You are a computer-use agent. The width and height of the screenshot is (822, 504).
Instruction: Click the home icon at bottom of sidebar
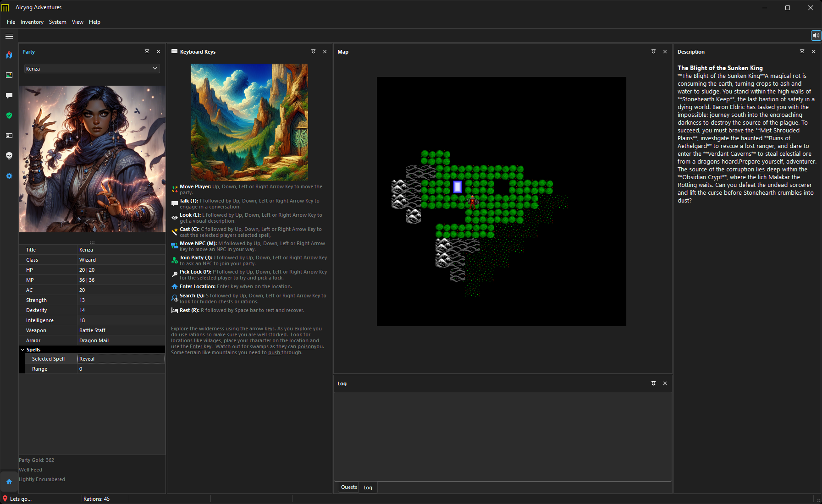9,482
